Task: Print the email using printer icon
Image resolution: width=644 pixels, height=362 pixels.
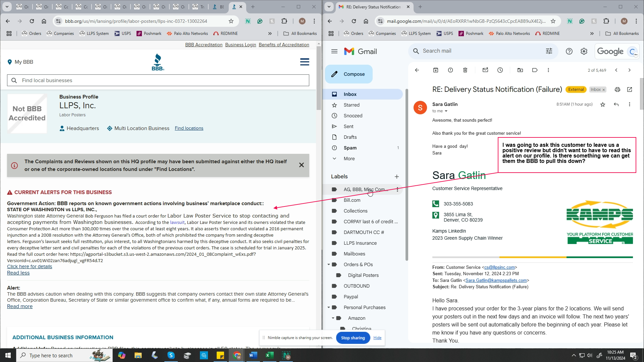Action: 617,89
